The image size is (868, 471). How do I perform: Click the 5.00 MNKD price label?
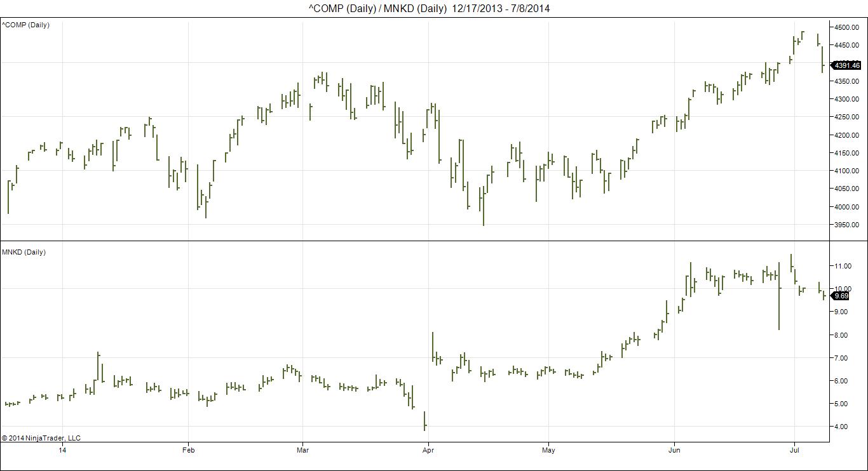(x=843, y=404)
